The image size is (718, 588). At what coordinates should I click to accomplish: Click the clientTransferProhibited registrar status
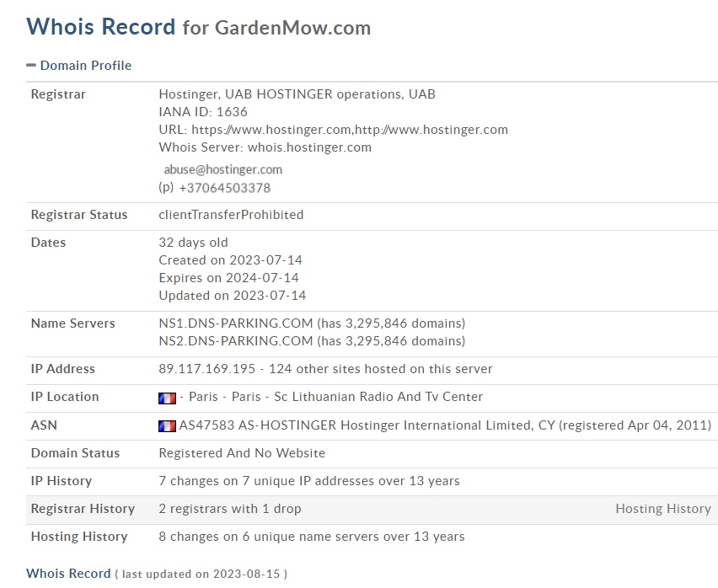tap(231, 215)
